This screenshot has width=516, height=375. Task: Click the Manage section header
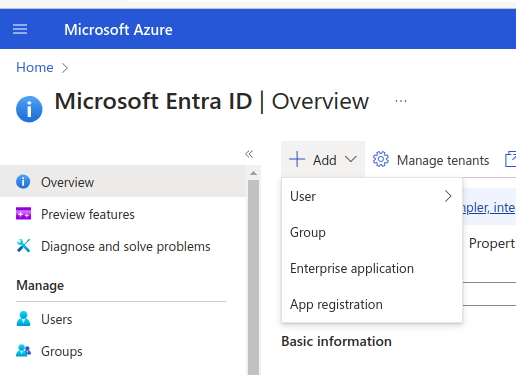tap(40, 286)
